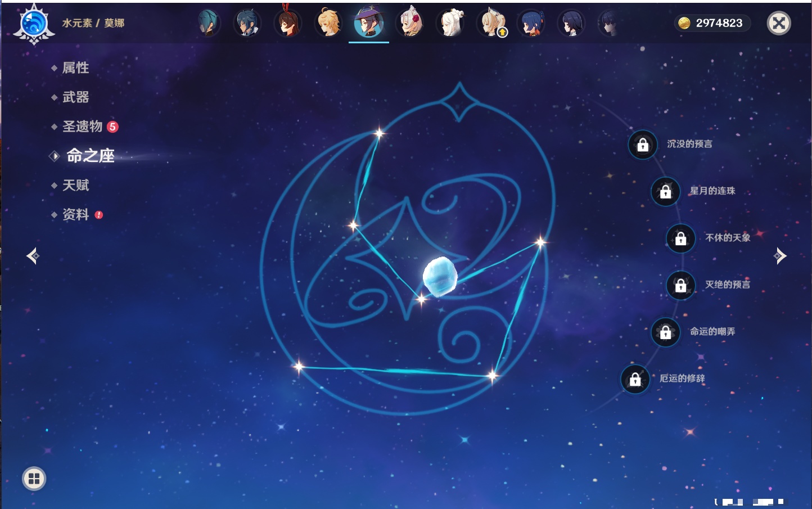Click the lock icon beside 不休的天象
Screen dimensions: 812x509
coord(680,238)
